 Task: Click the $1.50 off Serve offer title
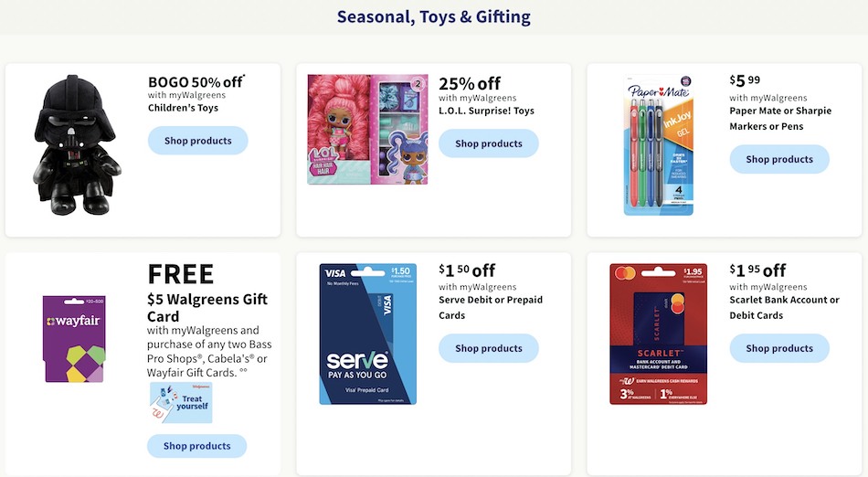pyautogui.click(x=467, y=270)
